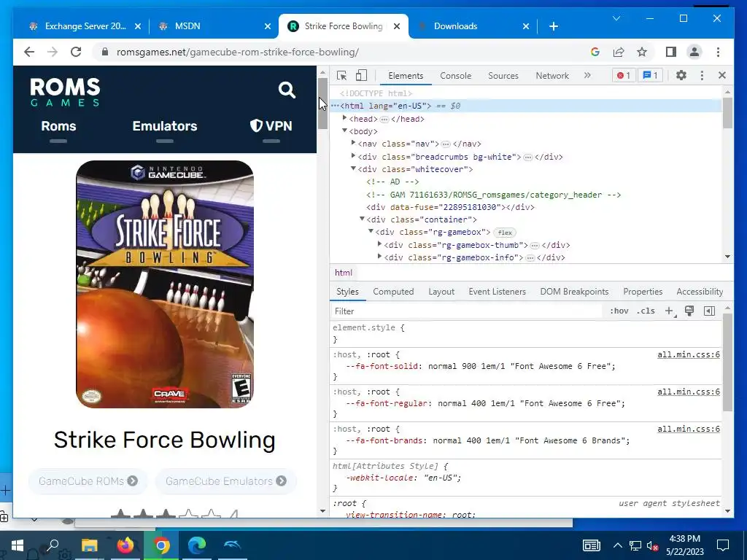The width and height of the screenshot is (747, 560).
Task: Toggle element state with :hov
Action: pyautogui.click(x=619, y=311)
